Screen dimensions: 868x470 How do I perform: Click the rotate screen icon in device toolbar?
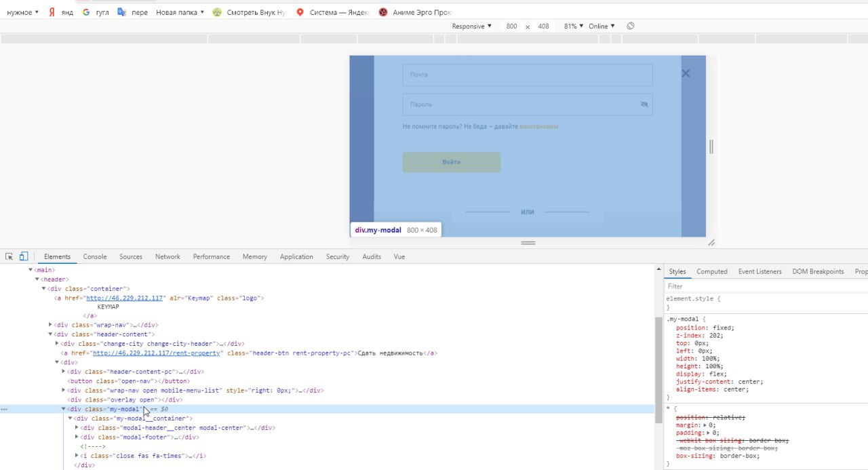631,26
